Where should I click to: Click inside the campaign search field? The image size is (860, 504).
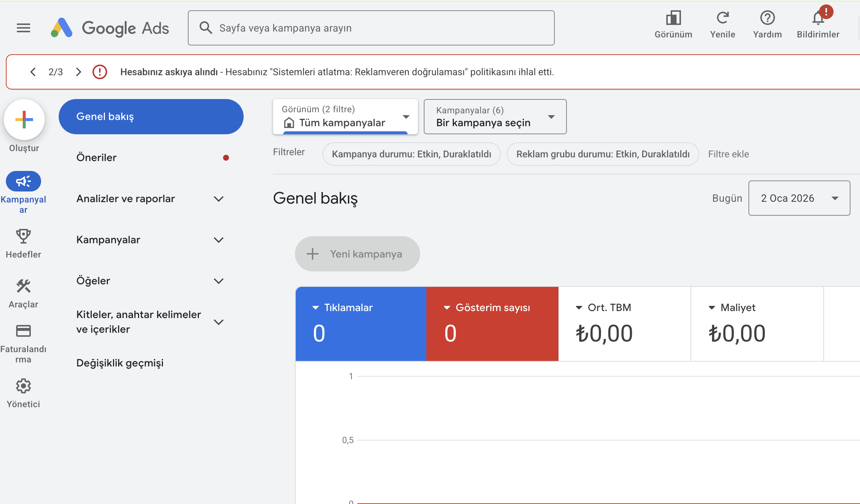tap(371, 28)
